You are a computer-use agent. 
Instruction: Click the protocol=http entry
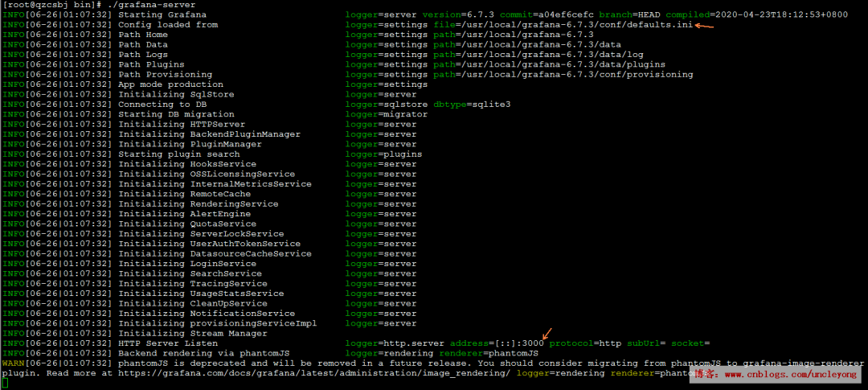point(586,343)
